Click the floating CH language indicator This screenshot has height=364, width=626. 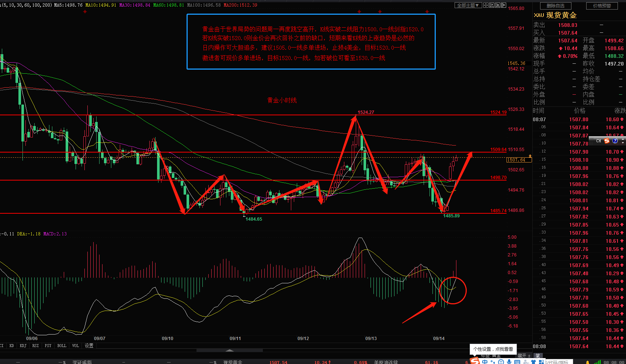[x=598, y=141]
